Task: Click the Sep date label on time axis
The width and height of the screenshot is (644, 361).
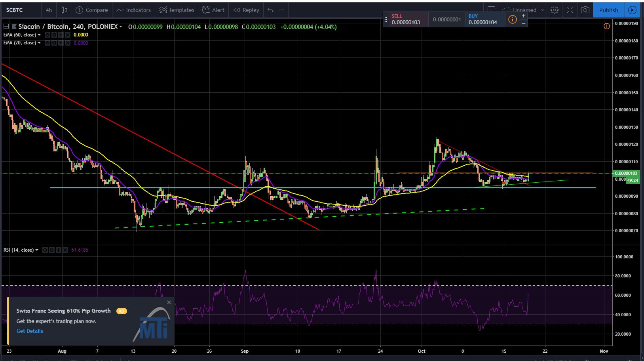Action: pos(245,351)
